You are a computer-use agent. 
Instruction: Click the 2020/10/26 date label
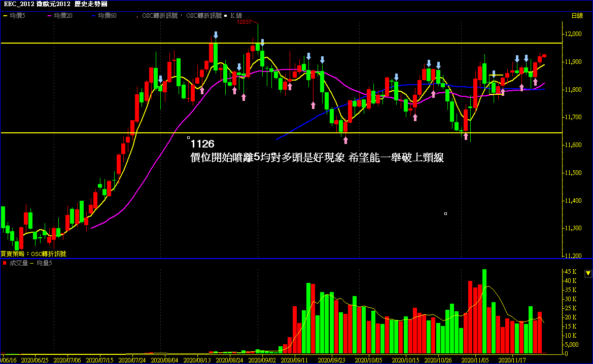point(438,360)
